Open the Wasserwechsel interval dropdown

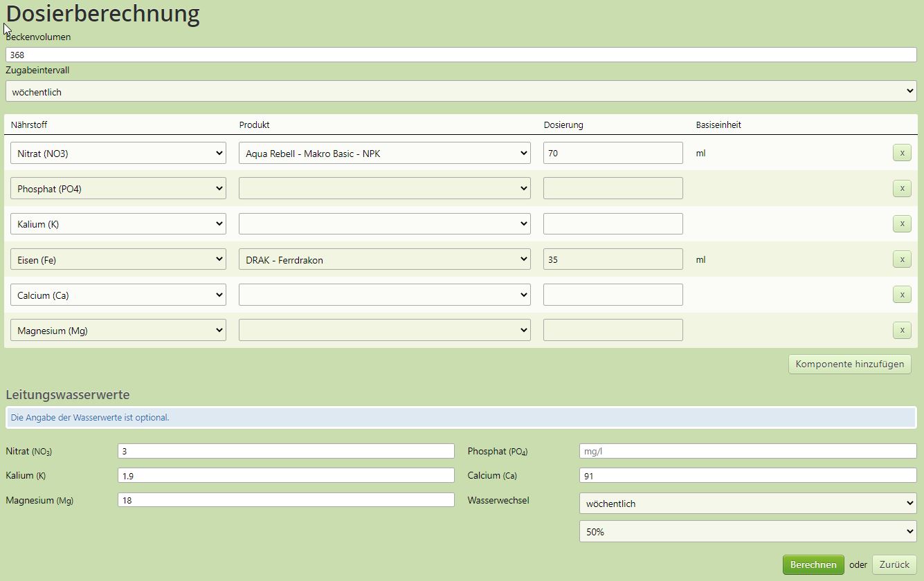coord(748,503)
